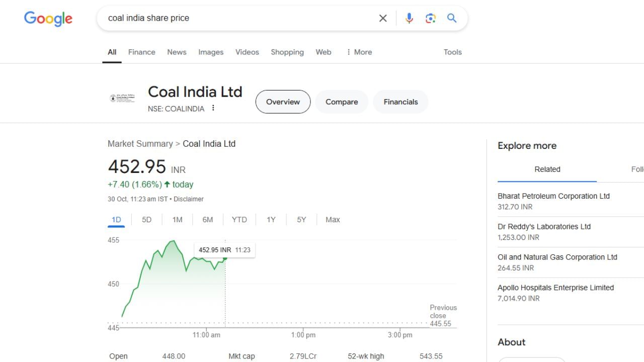Select the YTD chart range
Image resolution: width=644 pixels, height=362 pixels.
point(239,220)
